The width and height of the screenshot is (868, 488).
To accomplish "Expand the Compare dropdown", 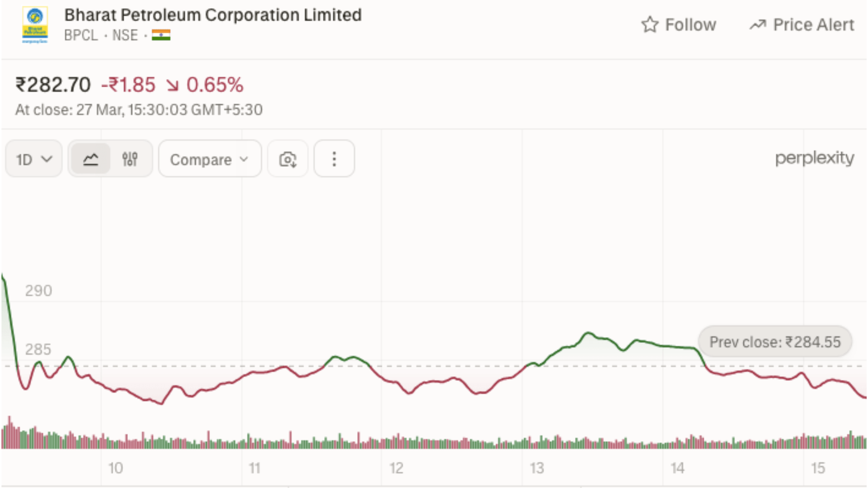I will click(210, 159).
